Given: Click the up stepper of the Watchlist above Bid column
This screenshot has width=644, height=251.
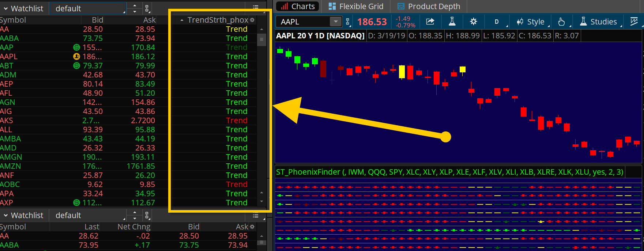Looking at the screenshot, I should [x=135, y=5].
